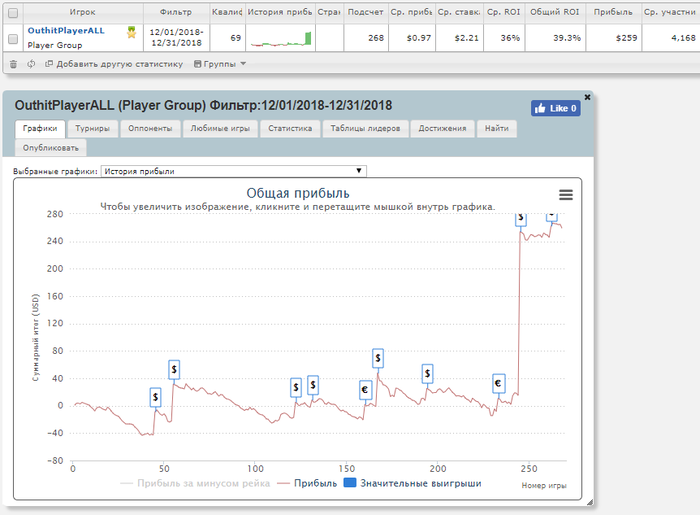Toggle the header select-all checkbox
This screenshot has width=700, height=515.
pyautogui.click(x=13, y=13)
